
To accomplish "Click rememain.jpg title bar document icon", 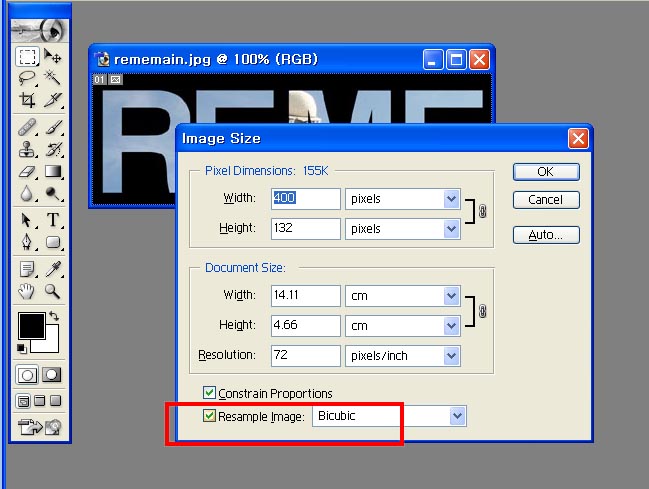I will [103, 60].
